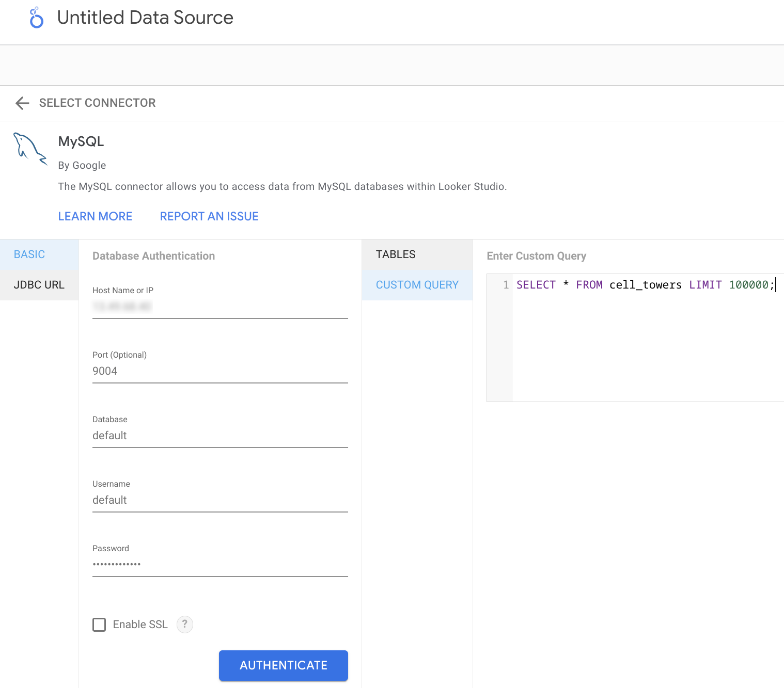Check the Enable SSL option
The width and height of the screenshot is (784, 688).
tap(99, 625)
